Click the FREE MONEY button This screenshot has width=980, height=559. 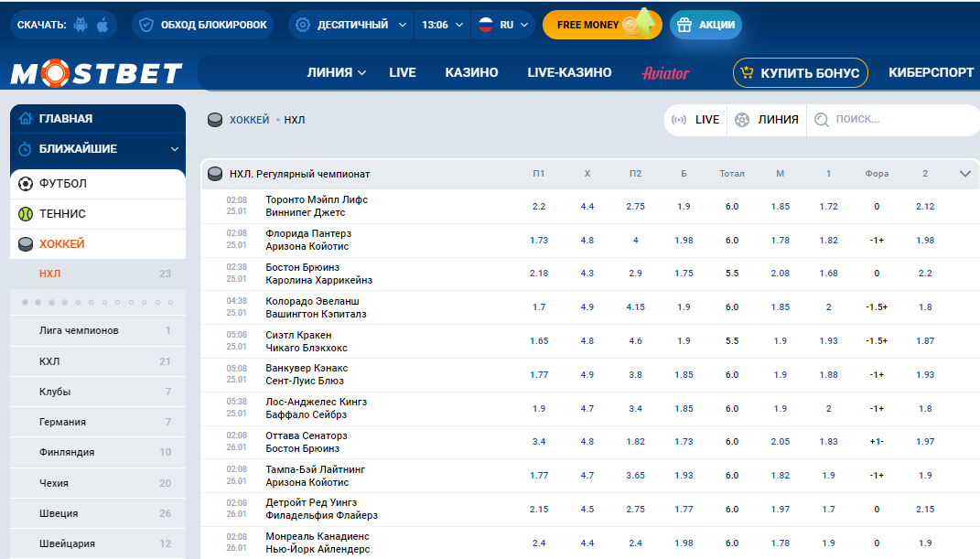(x=602, y=25)
